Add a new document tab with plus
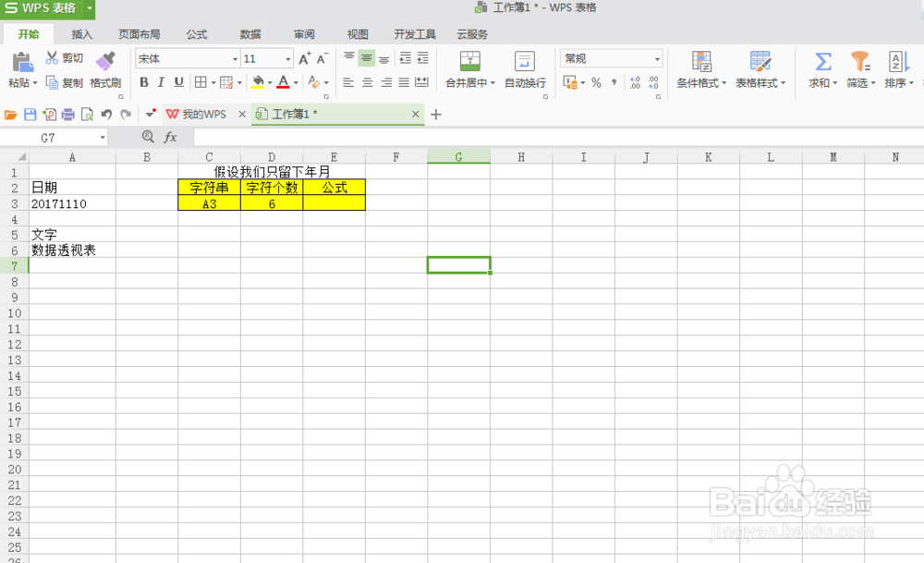 435,115
